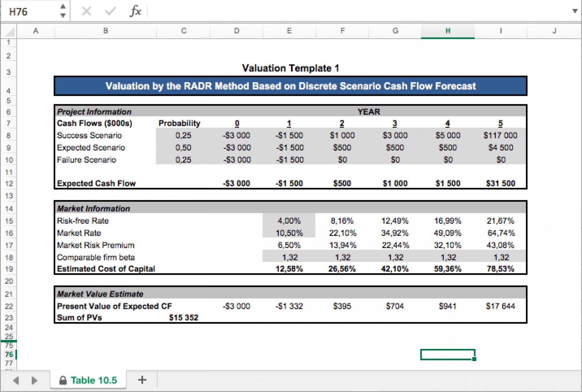
Task: Click the 'Present Value of Expected CF' label
Action: pos(114,306)
